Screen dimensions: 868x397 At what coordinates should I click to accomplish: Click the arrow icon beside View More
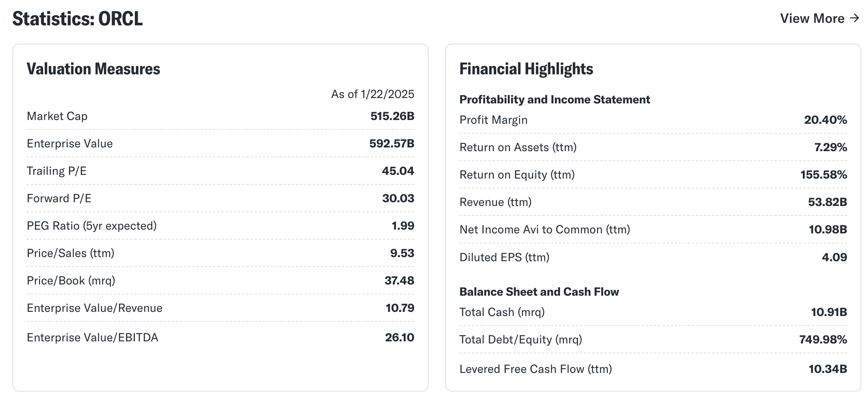854,18
